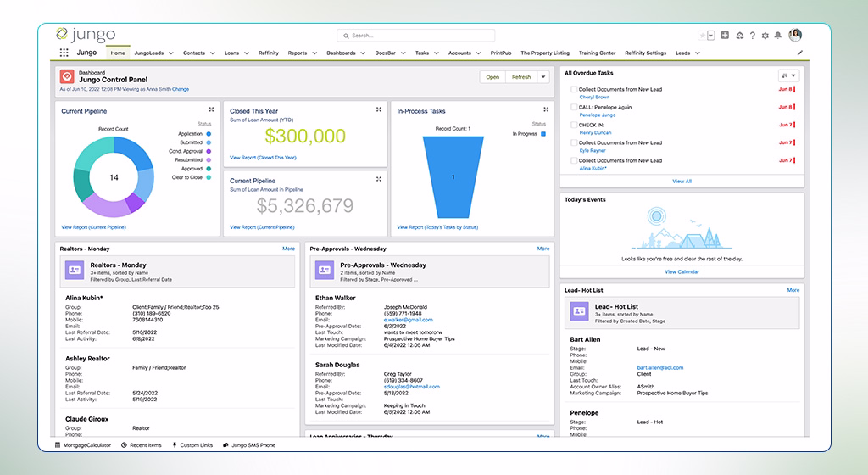Expand the Current Pipeline sum widget

click(x=379, y=179)
